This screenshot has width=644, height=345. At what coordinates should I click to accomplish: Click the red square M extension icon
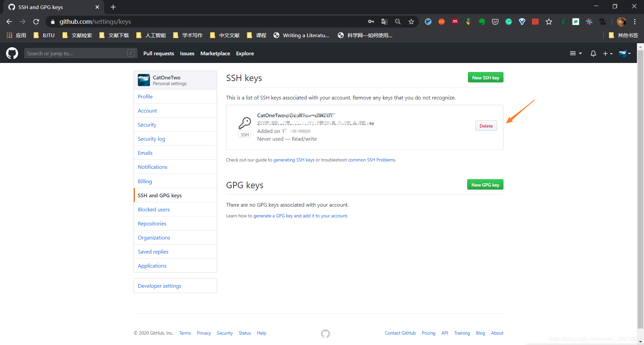[455, 22]
